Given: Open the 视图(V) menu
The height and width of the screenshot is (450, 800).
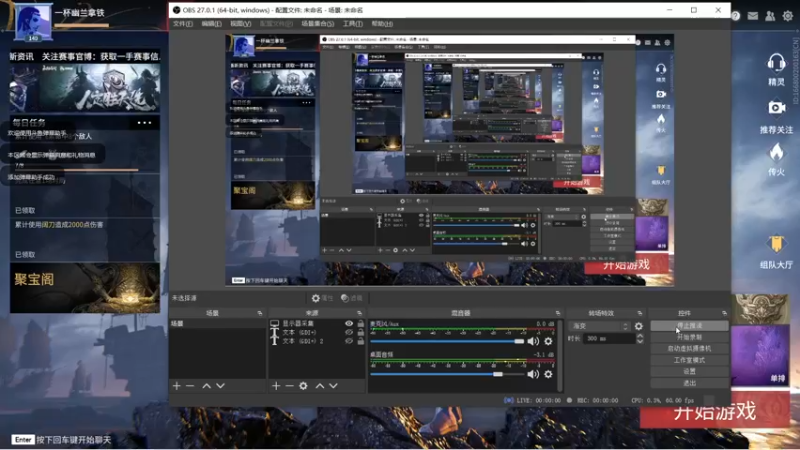Looking at the screenshot, I should (x=240, y=24).
